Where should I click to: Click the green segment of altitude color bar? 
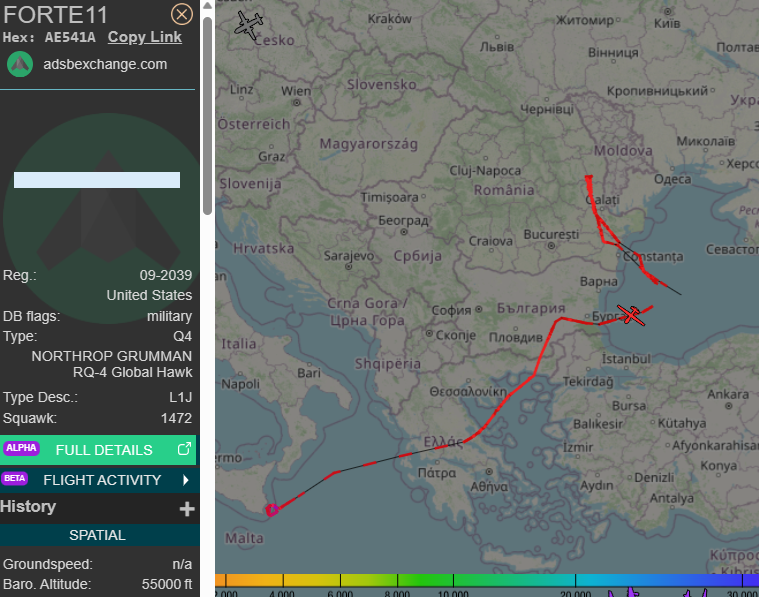click(426, 580)
